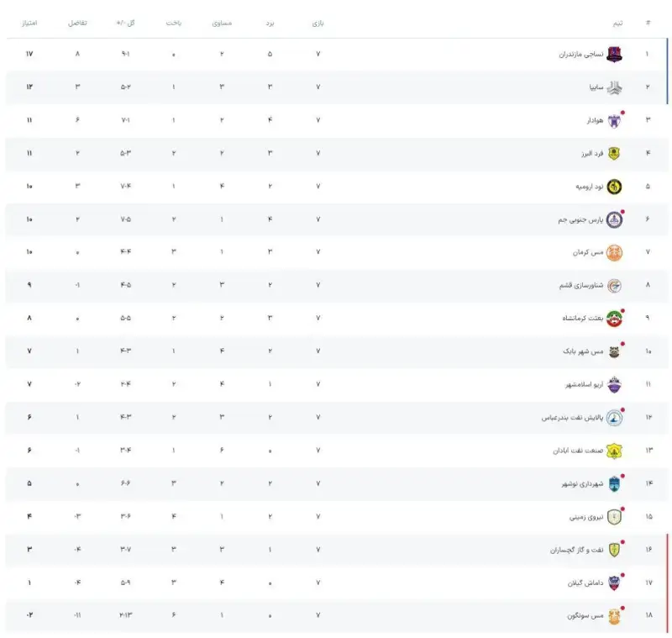Click the Pars Jonoubi Jam logo
The width and height of the screenshot is (672, 638).
click(615, 219)
